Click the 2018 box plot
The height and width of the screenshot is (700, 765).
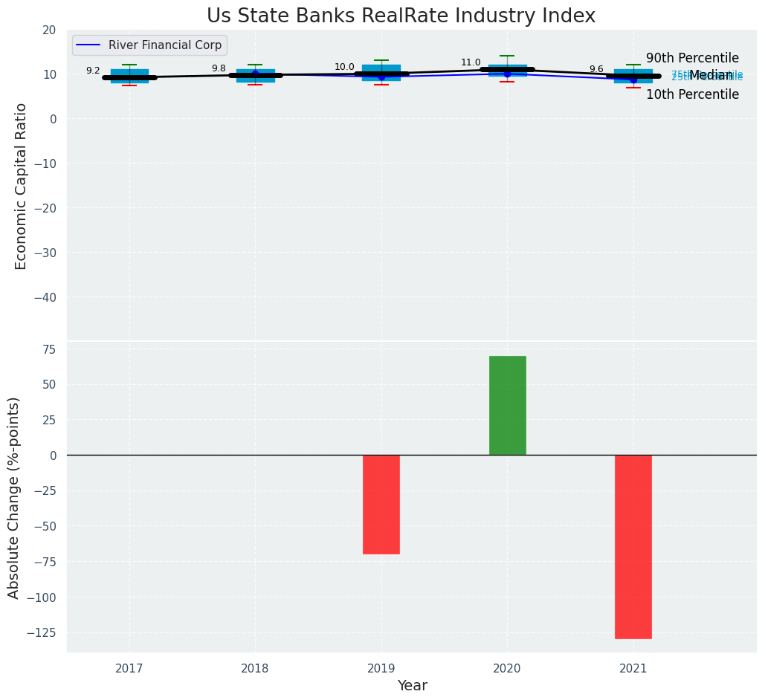(256, 74)
